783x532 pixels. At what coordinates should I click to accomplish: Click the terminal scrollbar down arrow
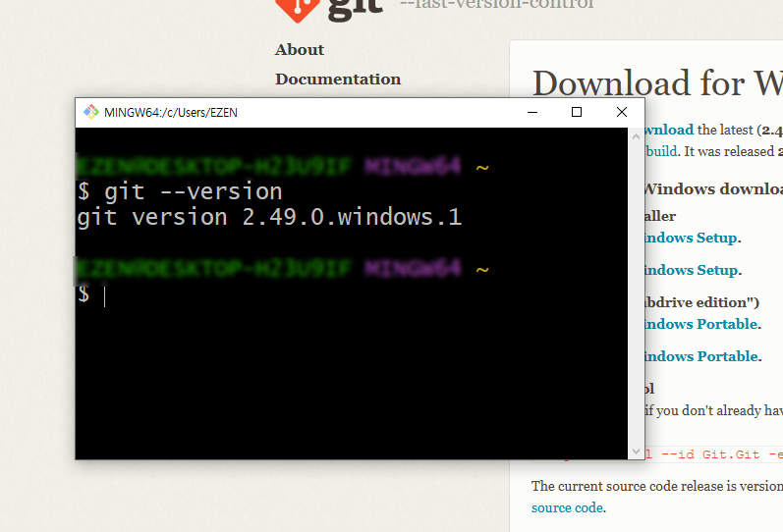coord(636,452)
